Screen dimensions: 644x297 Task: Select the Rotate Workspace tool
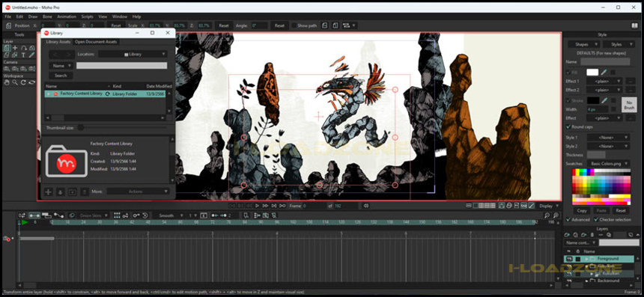point(23,82)
